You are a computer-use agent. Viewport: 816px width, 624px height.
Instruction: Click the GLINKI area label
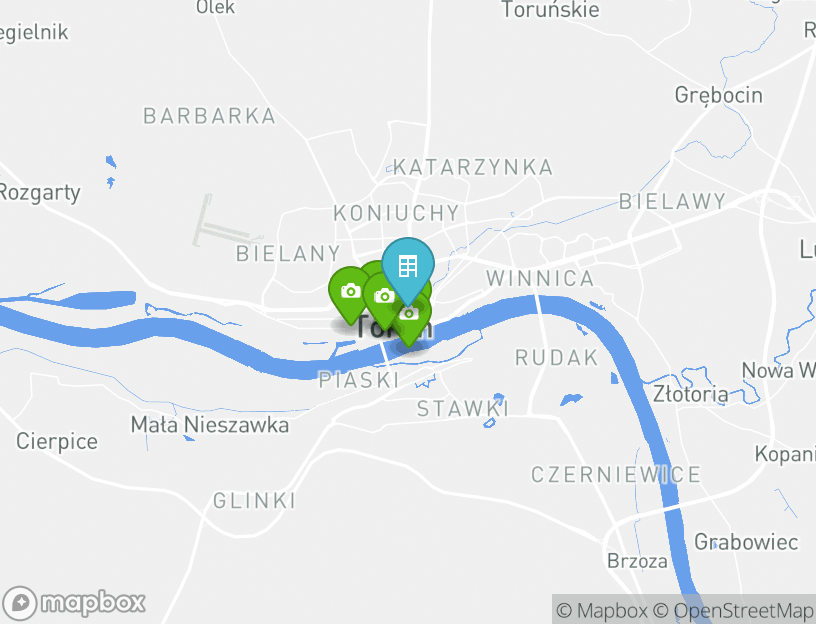[x=254, y=501]
